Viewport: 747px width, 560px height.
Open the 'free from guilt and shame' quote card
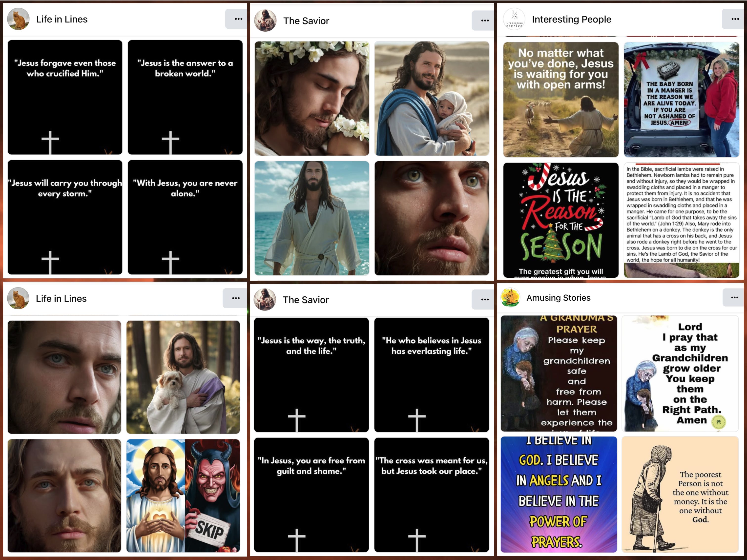311,495
